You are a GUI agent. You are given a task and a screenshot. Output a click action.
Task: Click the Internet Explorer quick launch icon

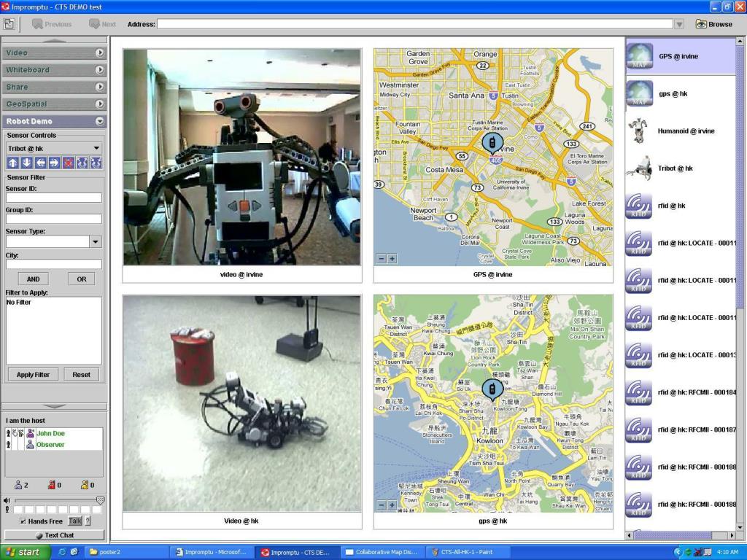pos(62,552)
